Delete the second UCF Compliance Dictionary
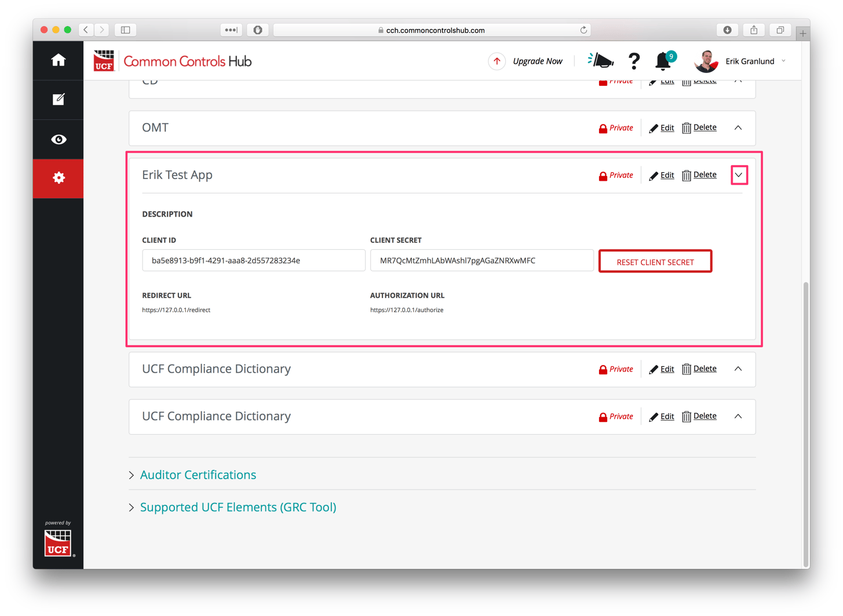Screen dimensions: 843x616 point(699,417)
